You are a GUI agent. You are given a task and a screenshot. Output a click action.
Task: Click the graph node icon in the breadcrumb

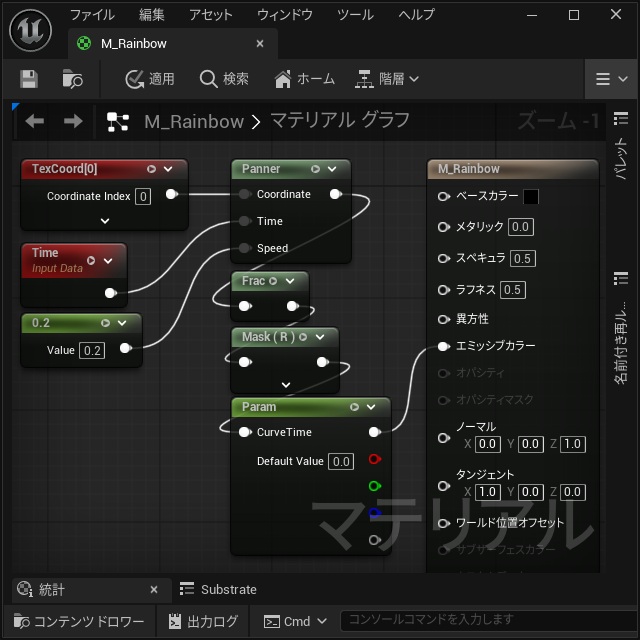point(118,122)
